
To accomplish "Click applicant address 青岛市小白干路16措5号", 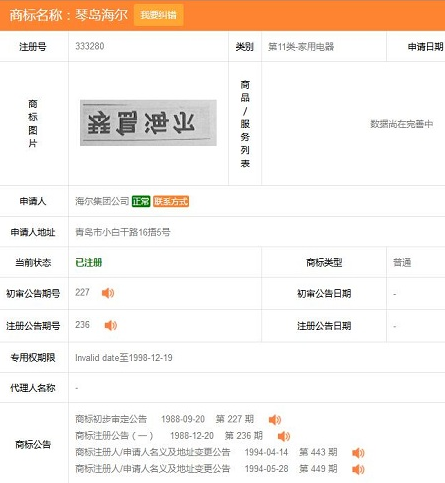I will click(123, 232).
